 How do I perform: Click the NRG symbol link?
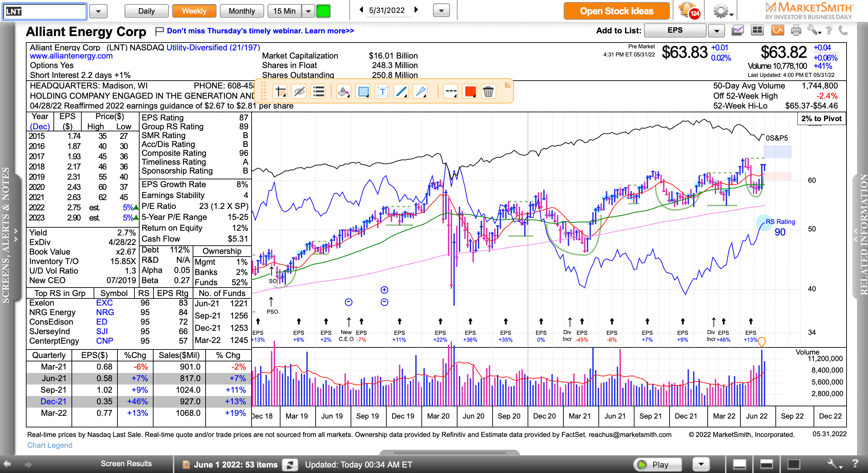(x=105, y=312)
